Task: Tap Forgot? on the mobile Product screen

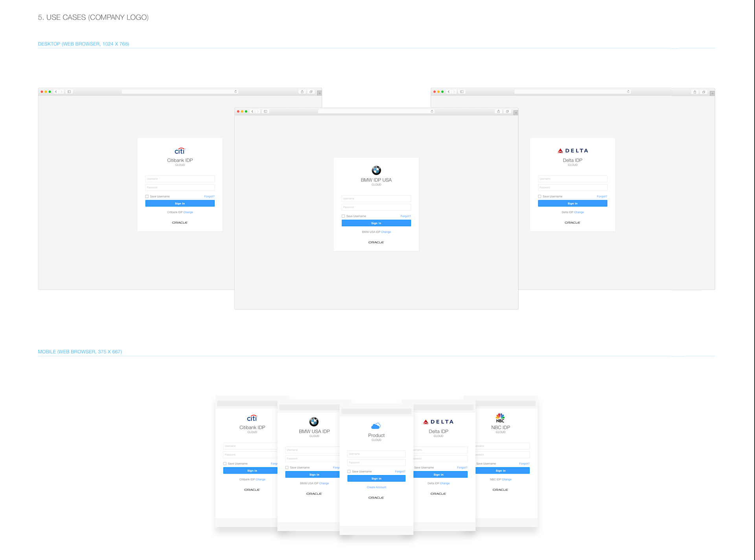Action: [x=400, y=472]
